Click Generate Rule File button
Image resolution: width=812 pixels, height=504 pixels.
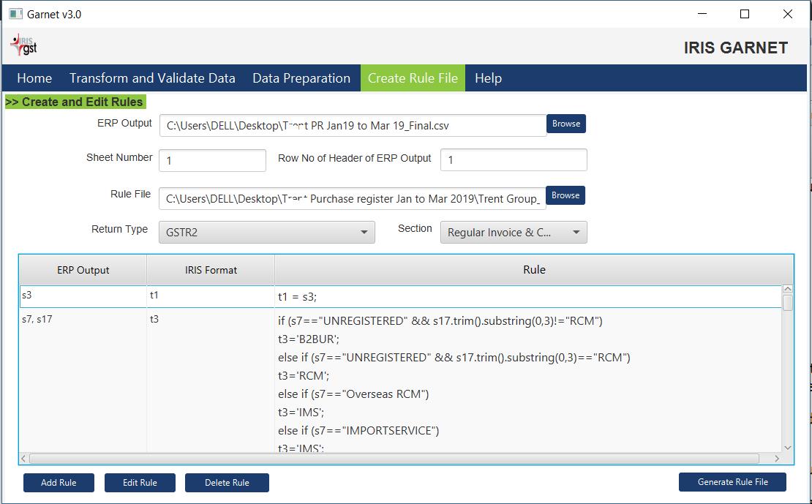(x=733, y=482)
